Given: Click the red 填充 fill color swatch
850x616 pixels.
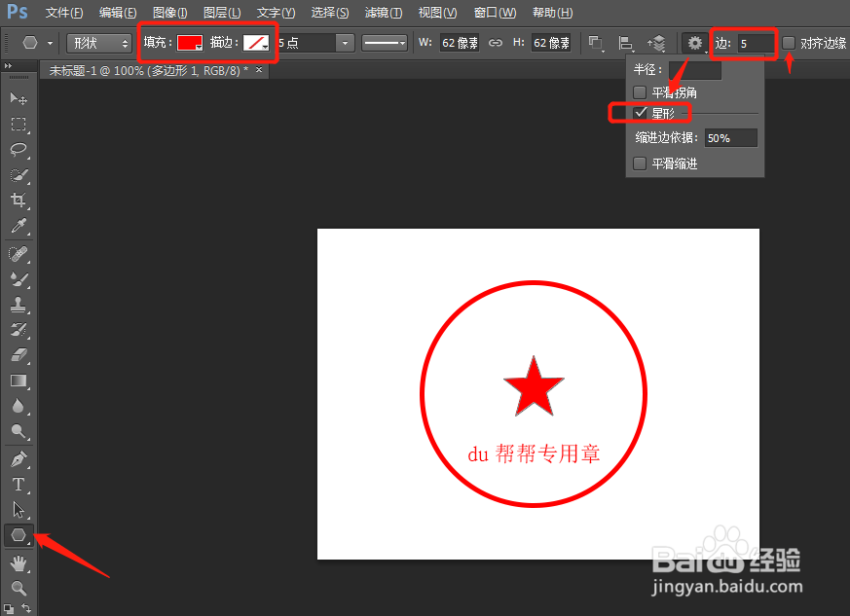Looking at the screenshot, I should [x=190, y=43].
